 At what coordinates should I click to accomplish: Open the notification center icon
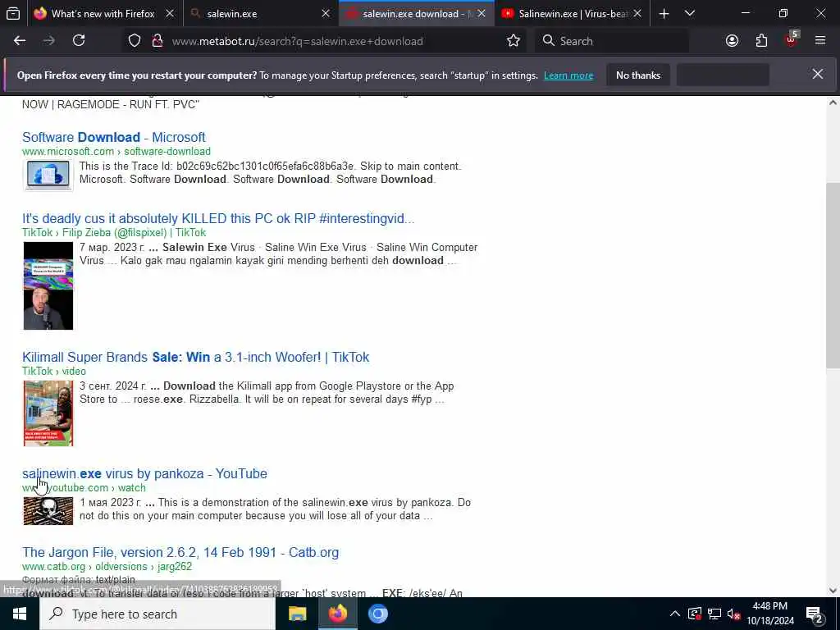(815, 614)
